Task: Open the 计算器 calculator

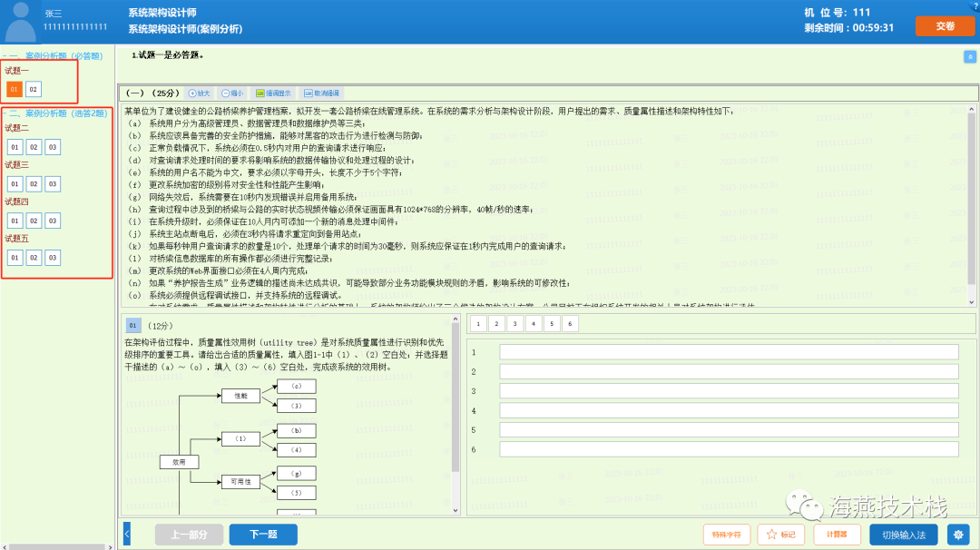Action: click(837, 535)
